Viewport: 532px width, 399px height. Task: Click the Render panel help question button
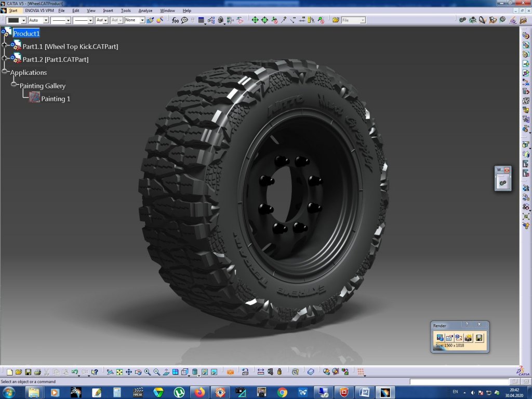pyautogui.click(x=467, y=325)
